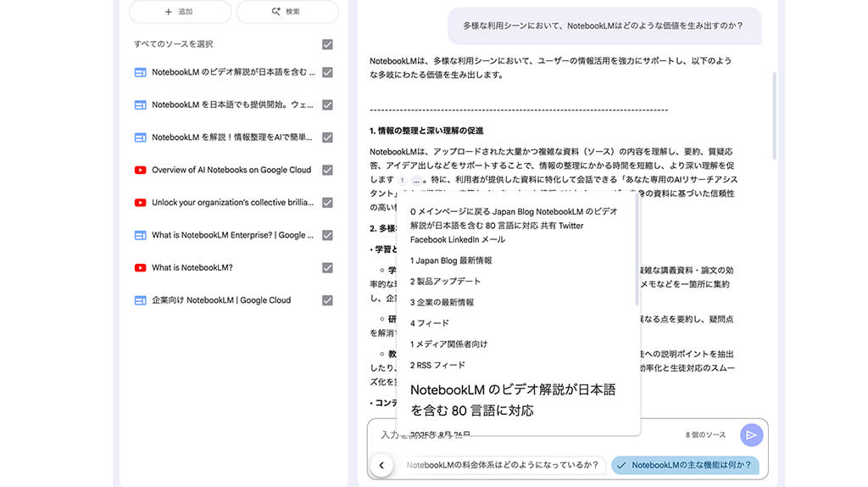Open source title NotebookLM のビデオ解説が日本語を含む
This screenshot has height=487, width=868.
tap(233, 72)
